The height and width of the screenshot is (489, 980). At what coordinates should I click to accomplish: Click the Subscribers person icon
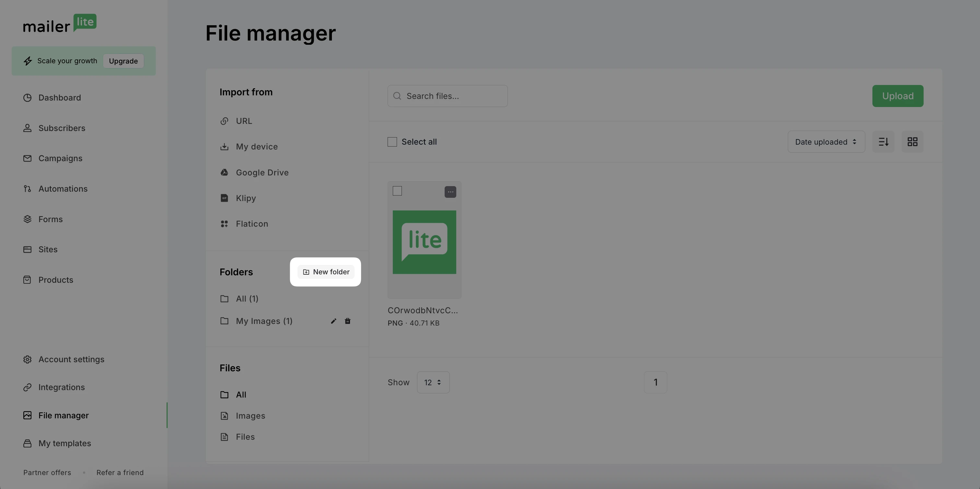(28, 128)
